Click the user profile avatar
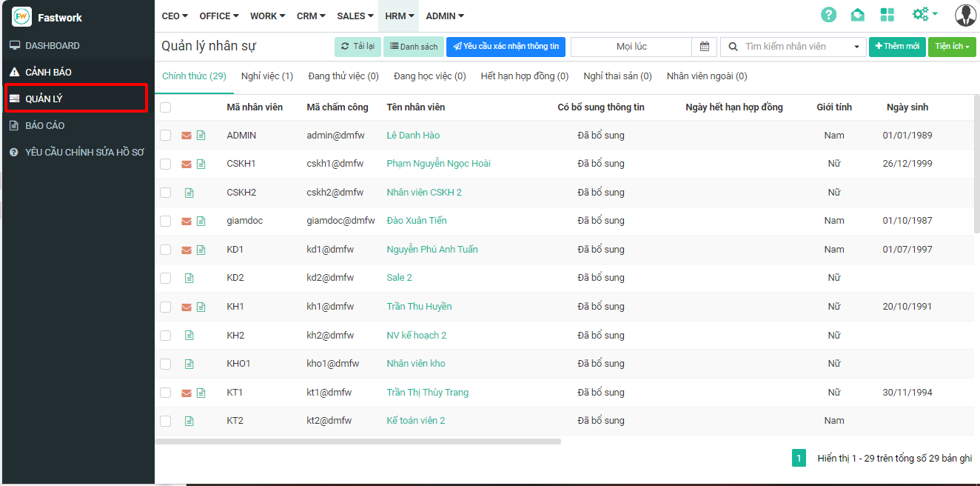Image resolution: width=980 pixels, height=486 pixels. tap(965, 15)
